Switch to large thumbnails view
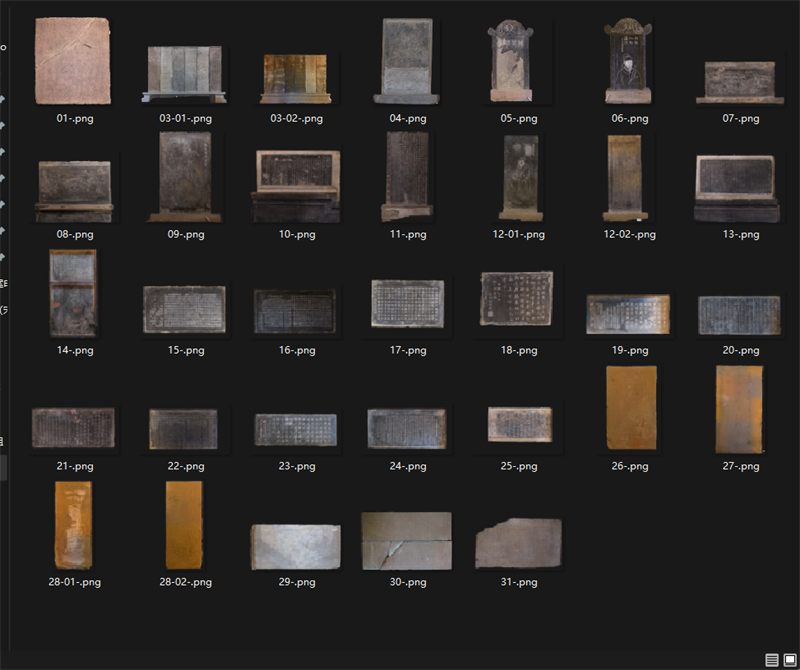Screen dimensions: 800x670 tap(789, 659)
